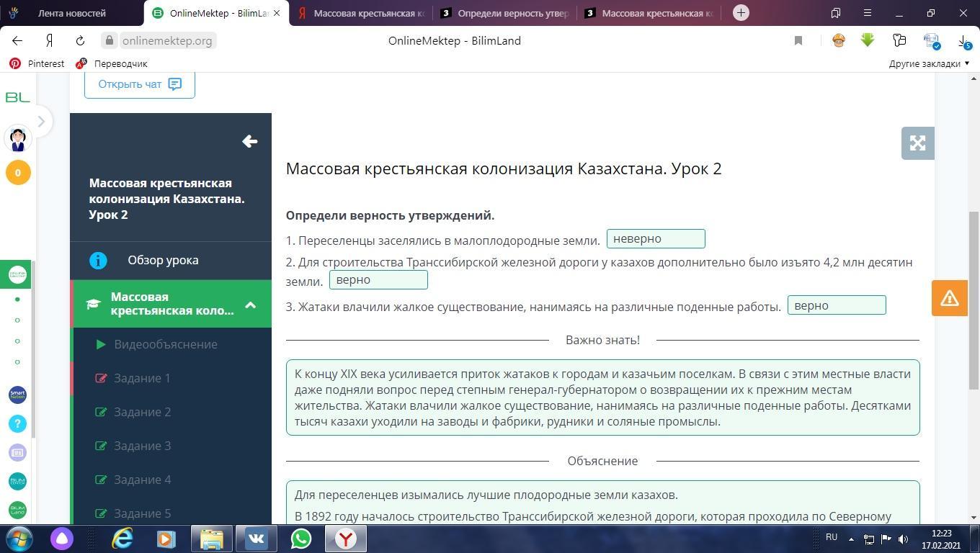Click RU language indicator in tray

[x=832, y=537]
